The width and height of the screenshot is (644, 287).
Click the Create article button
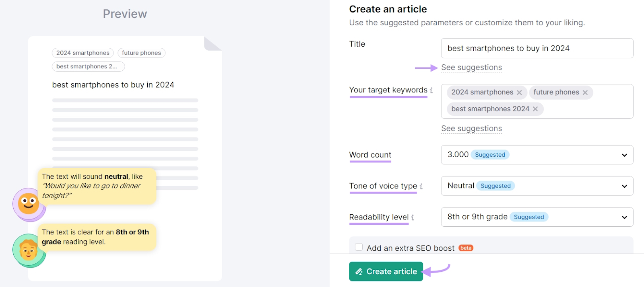386,271
